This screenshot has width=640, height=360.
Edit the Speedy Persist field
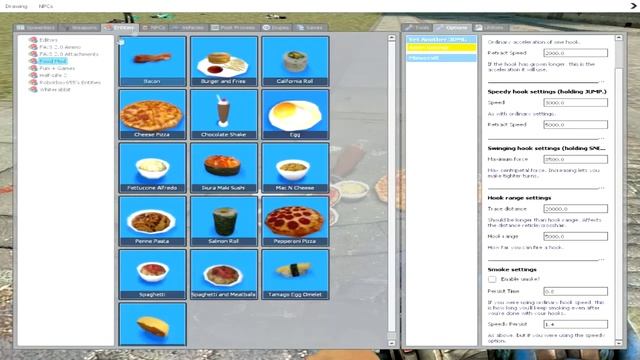[576, 324]
